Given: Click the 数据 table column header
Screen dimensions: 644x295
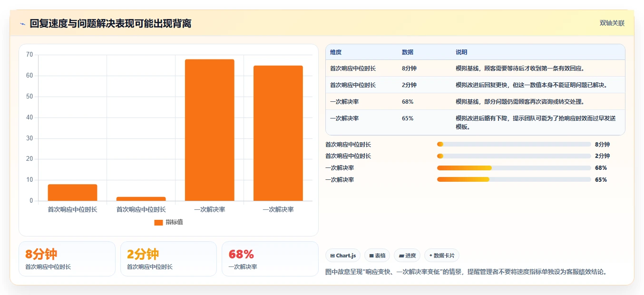Looking at the screenshot, I should click(x=408, y=52).
